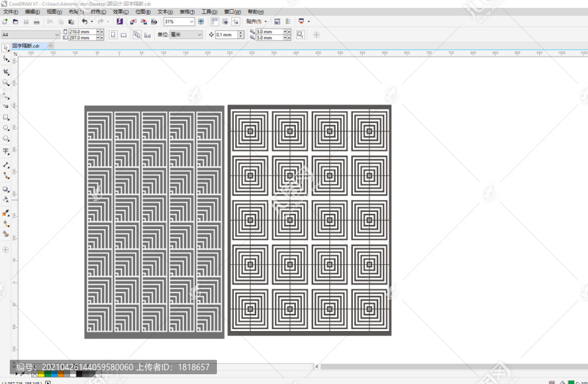Open the zoom level 31% dropdown
588x384 pixels.
tap(191, 22)
